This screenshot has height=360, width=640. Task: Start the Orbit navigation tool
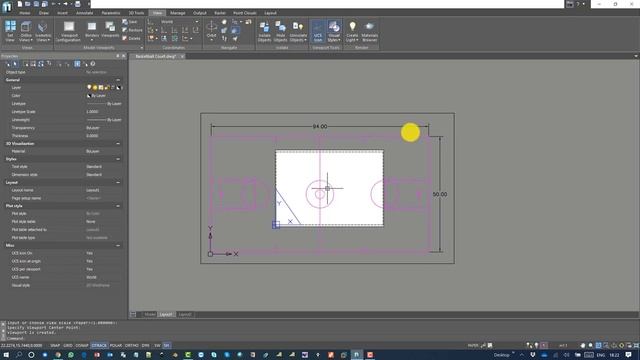pyautogui.click(x=211, y=30)
